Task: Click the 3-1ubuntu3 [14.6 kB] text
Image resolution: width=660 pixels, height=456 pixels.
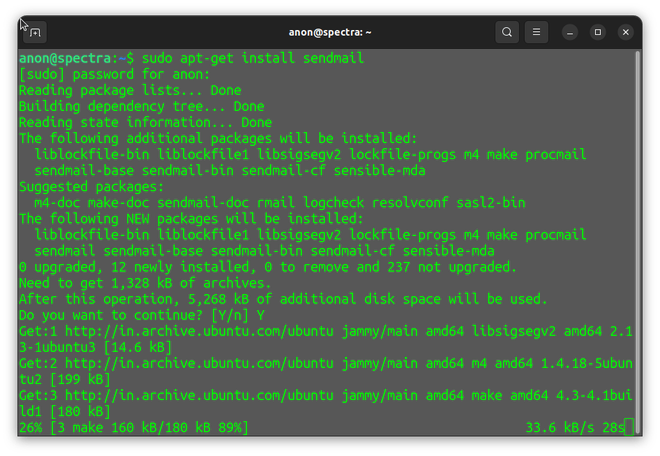Action: (x=96, y=347)
